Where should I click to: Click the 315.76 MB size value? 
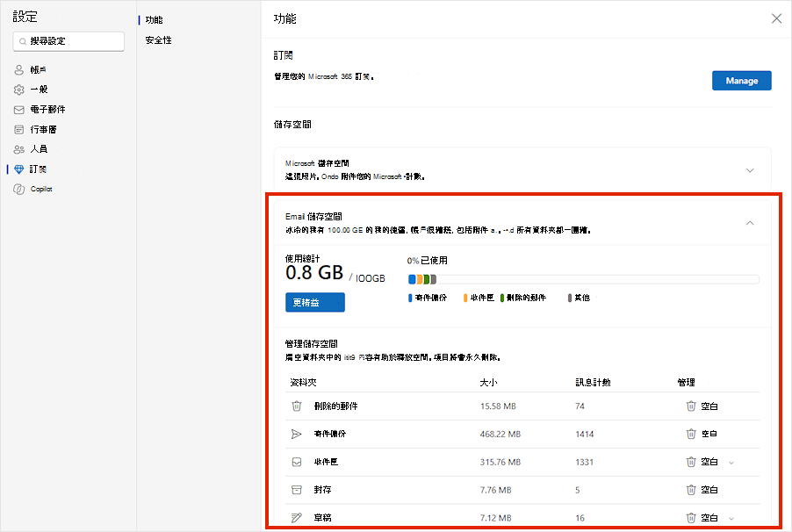500,462
